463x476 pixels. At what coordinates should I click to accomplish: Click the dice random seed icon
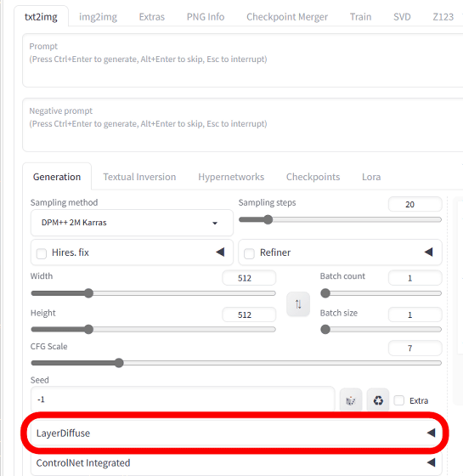tap(351, 400)
